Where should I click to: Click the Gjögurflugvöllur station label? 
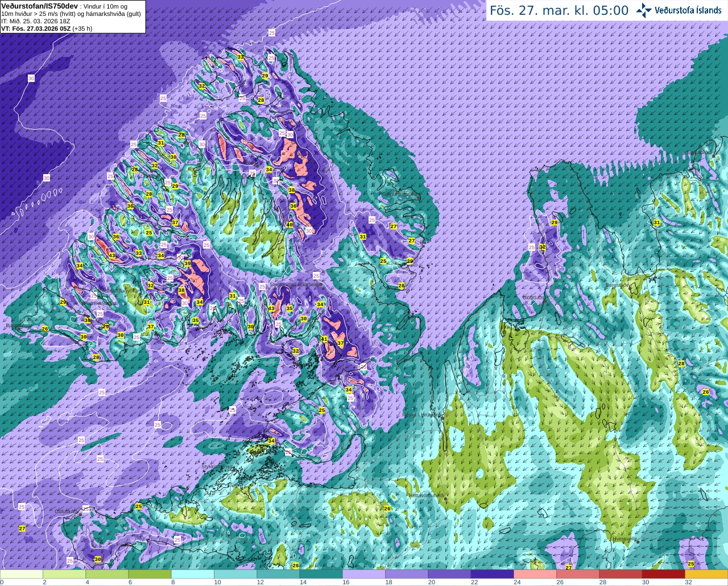point(400,194)
